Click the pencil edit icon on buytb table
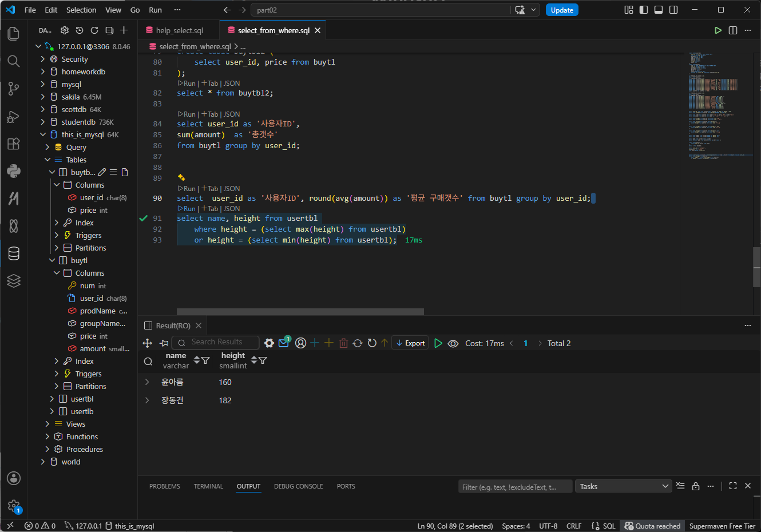This screenshot has width=761, height=532. point(102,172)
